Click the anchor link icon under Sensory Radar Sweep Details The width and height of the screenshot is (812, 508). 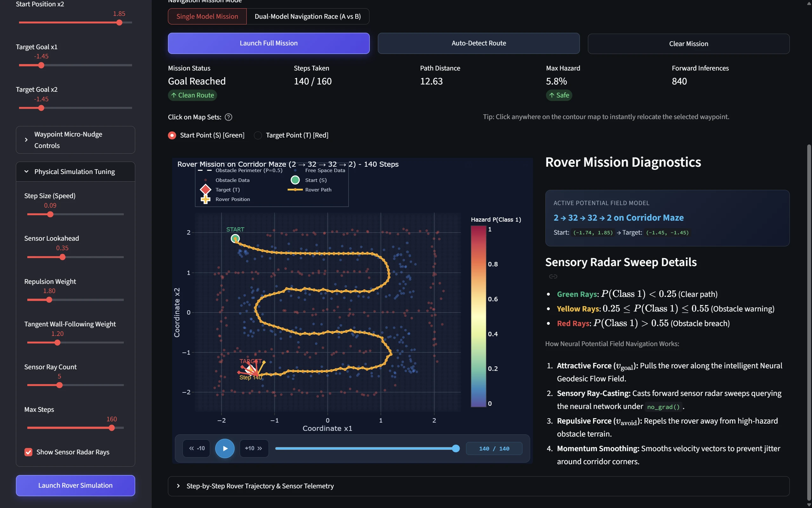(x=553, y=277)
